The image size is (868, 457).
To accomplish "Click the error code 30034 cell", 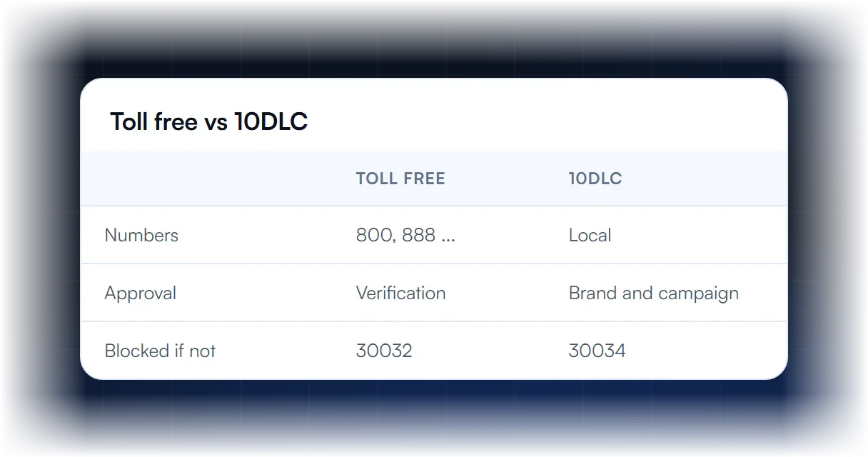I will (x=597, y=351).
